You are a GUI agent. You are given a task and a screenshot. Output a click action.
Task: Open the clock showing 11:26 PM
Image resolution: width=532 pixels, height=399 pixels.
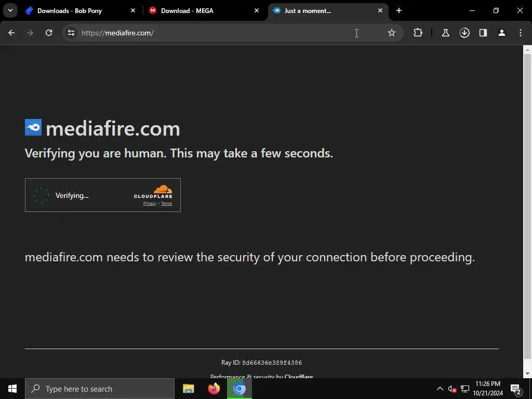point(488,389)
